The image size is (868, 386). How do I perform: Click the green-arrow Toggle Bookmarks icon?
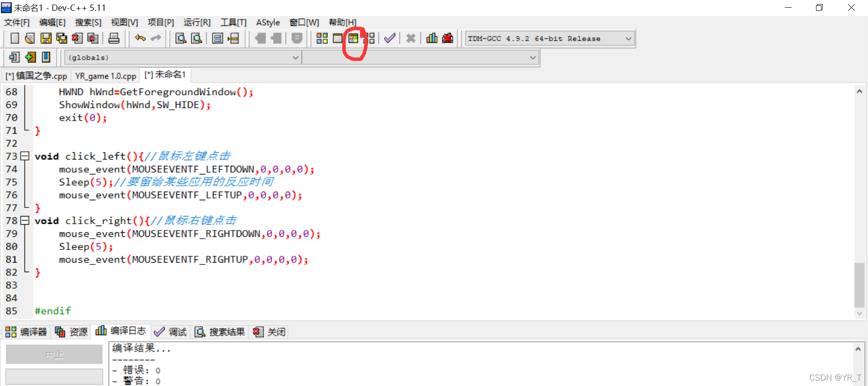[x=30, y=57]
